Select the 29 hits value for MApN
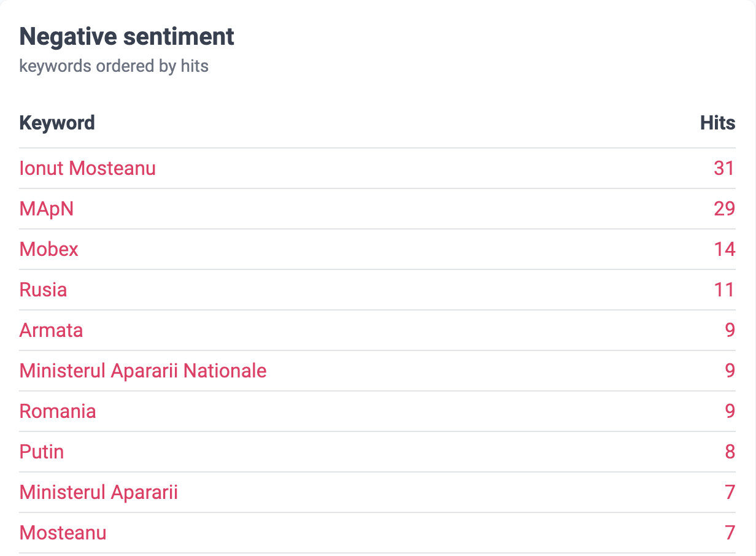 [724, 209]
